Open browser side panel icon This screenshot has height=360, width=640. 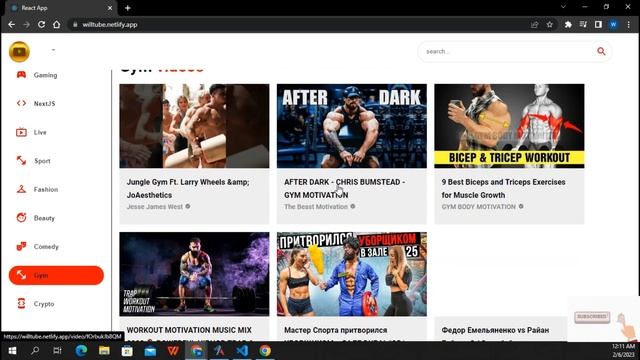coord(598,24)
